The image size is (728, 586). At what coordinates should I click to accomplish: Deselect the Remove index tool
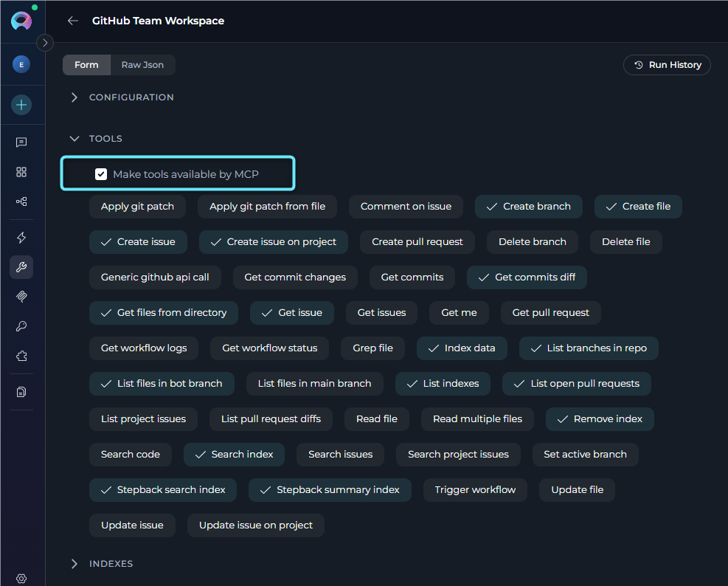(x=600, y=419)
